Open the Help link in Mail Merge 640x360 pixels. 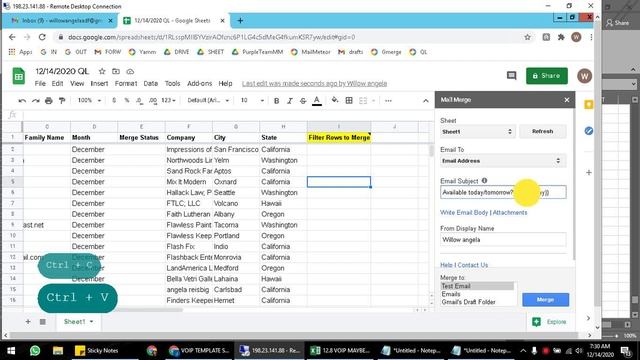446,265
